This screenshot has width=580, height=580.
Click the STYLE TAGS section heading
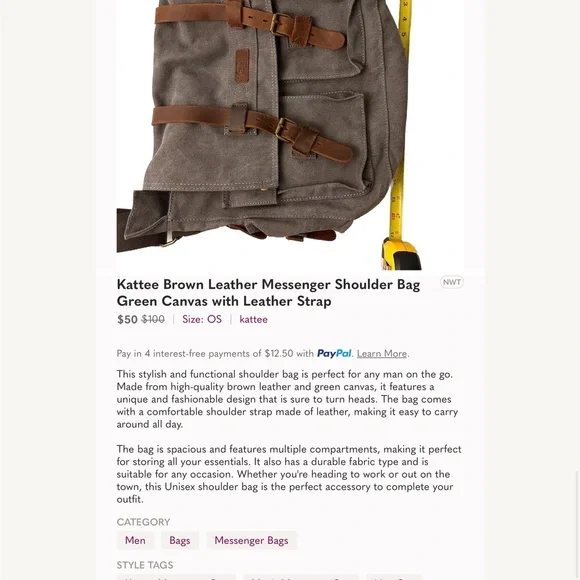coord(145,565)
